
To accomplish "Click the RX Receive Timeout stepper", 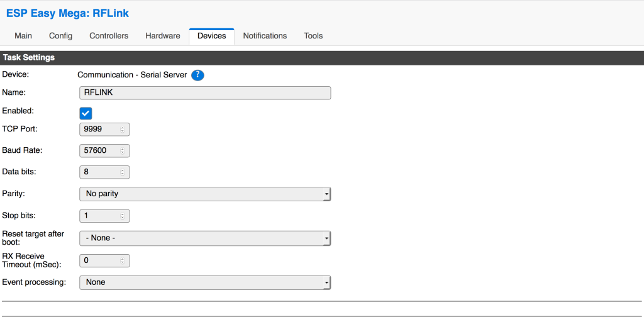I will tap(123, 260).
